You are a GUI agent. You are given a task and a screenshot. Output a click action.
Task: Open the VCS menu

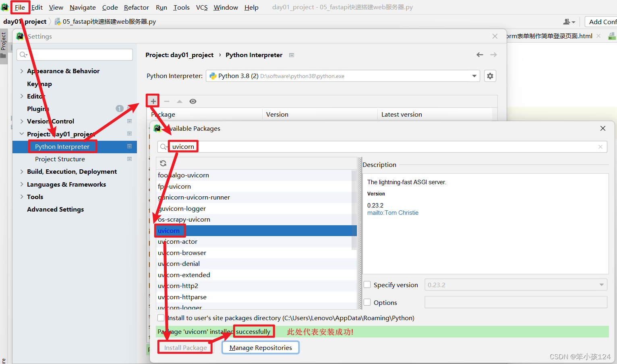click(202, 7)
